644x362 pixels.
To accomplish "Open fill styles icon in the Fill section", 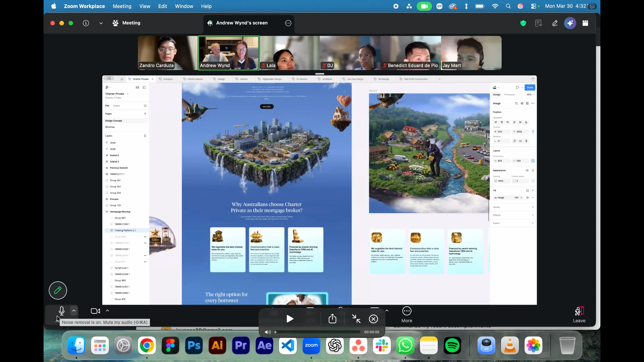I will coord(527,191).
